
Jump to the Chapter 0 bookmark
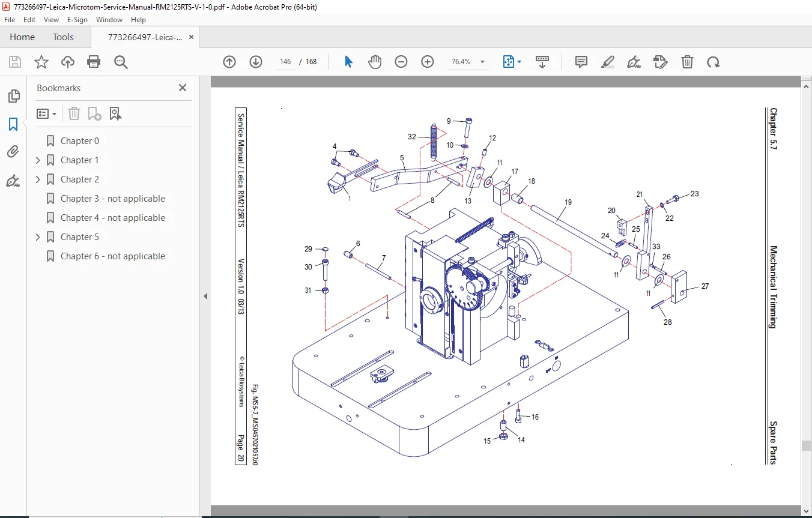tap(80, 141)
